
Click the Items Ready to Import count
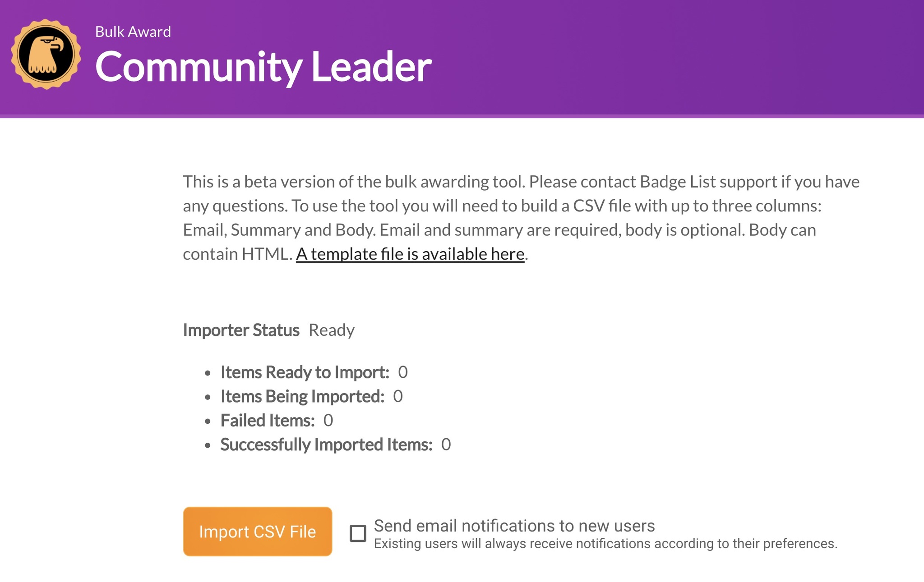click(403, 372)
